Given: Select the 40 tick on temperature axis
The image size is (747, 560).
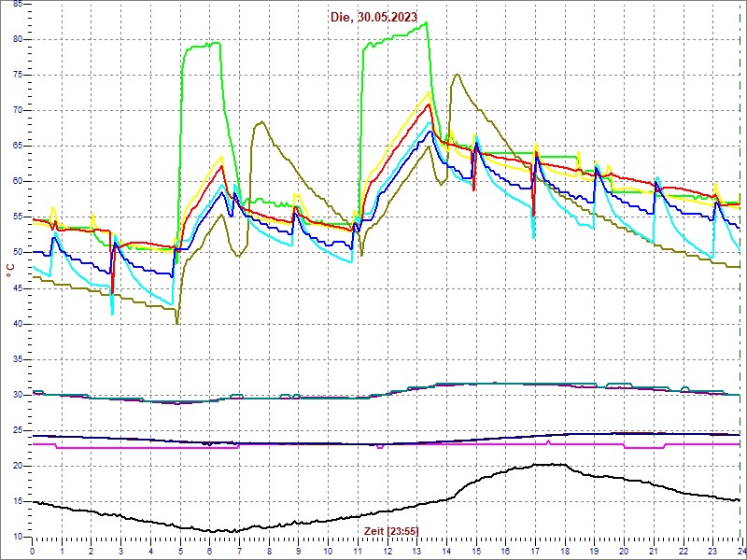Looking at the screenshot, I should (x=16, y=324).
